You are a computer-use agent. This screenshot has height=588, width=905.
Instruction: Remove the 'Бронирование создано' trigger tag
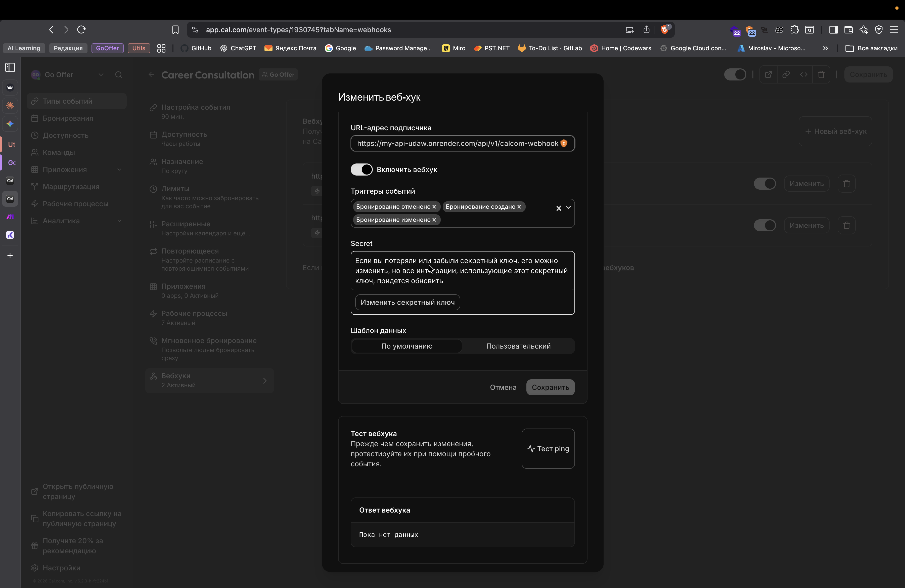point(519,207)
